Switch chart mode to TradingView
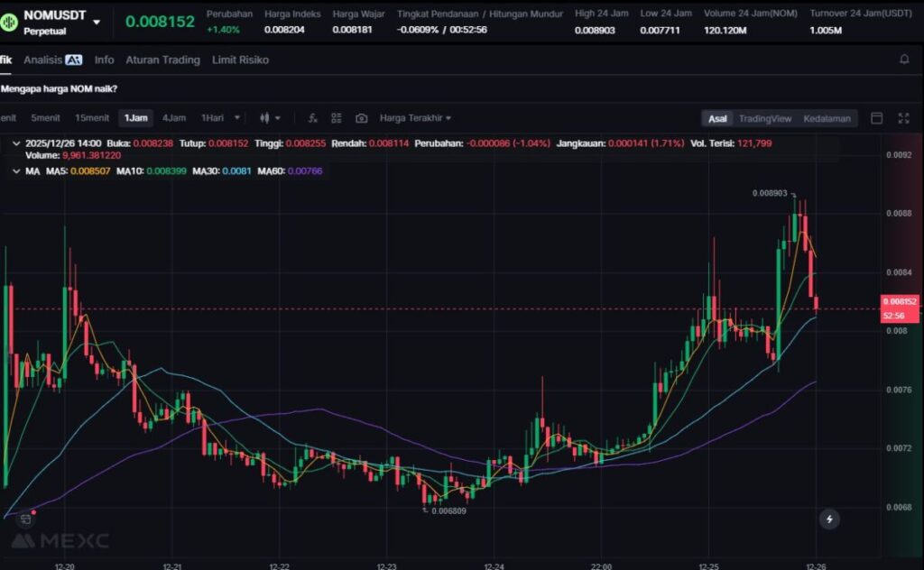Viewport: 924px width, 570px height. click(x=764, y=118)
